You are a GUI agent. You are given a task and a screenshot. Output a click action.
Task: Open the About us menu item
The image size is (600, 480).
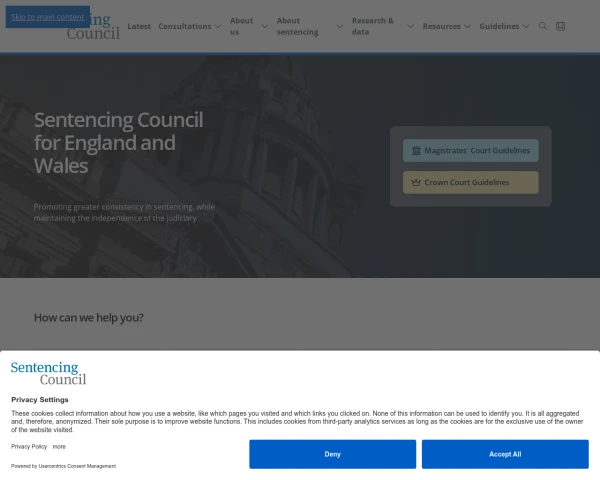pos(242,26)
